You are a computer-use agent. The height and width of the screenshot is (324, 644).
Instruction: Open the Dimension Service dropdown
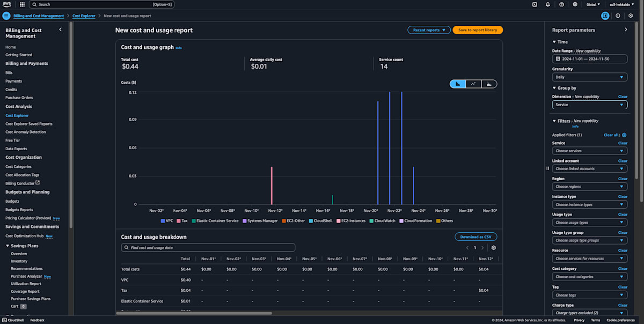tap(590, 105)
